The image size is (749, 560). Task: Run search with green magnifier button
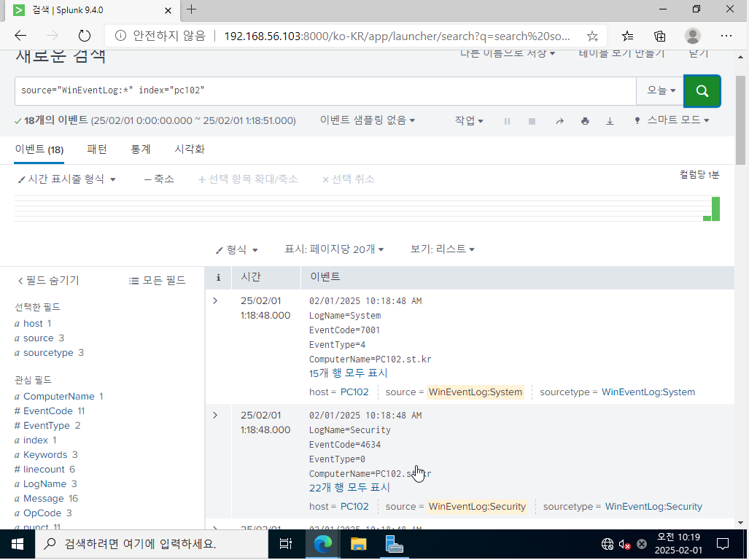pyautogui.click(x=702, y=90)
